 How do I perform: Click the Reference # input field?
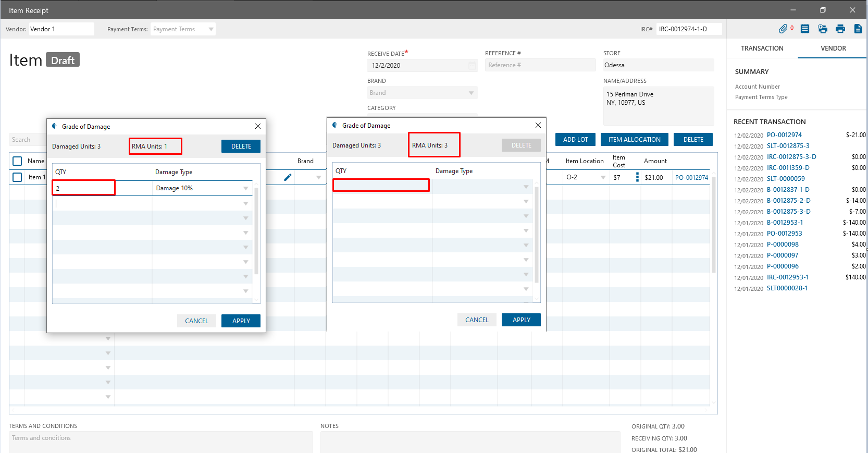(540, 65)
